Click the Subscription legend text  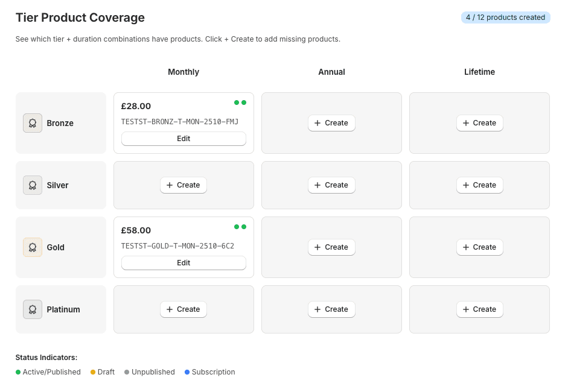[x=213, y=372]
